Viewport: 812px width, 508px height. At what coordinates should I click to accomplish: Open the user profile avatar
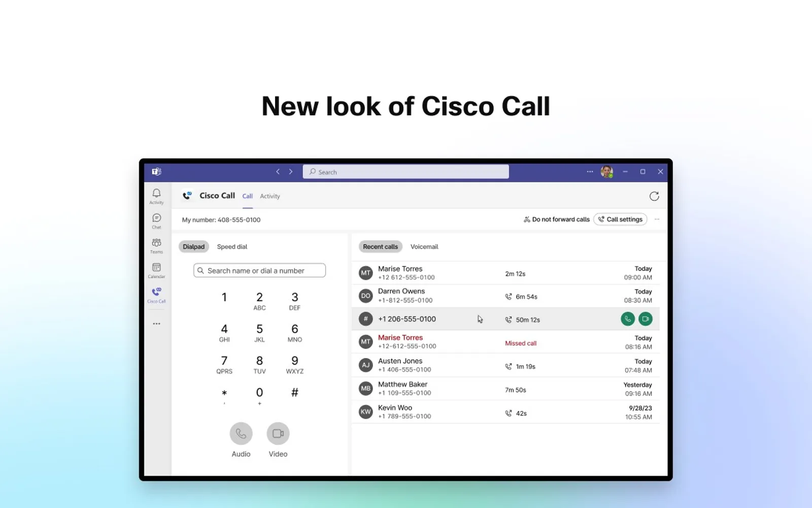tap(607, 172)
